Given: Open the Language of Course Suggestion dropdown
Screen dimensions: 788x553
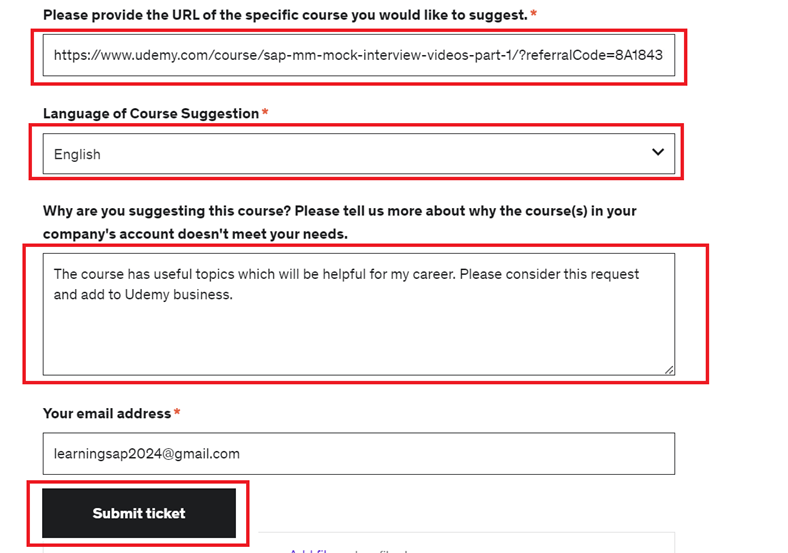Looking at the screenshot, I should tap(358, 153).
